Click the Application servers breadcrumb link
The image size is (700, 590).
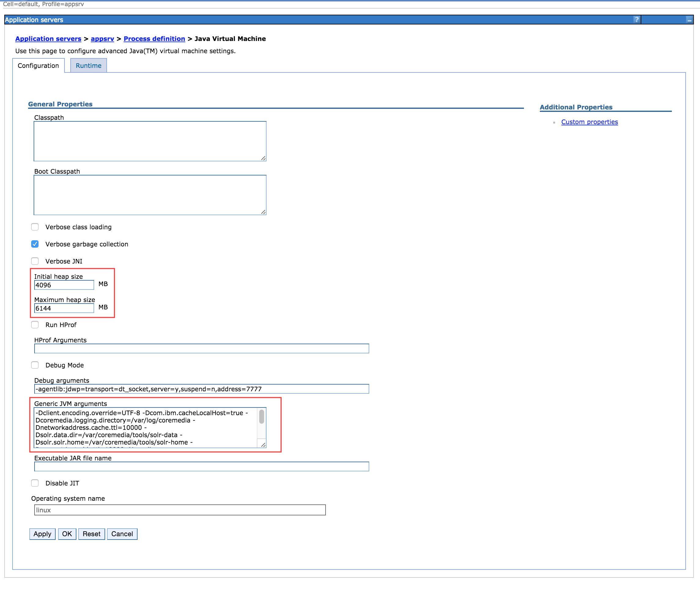pos(49,39)
